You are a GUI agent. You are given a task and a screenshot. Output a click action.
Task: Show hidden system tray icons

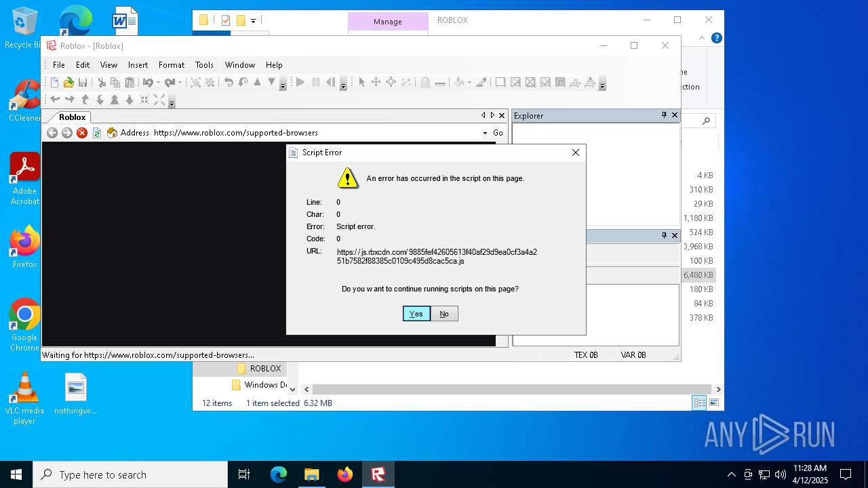(731, 474)
